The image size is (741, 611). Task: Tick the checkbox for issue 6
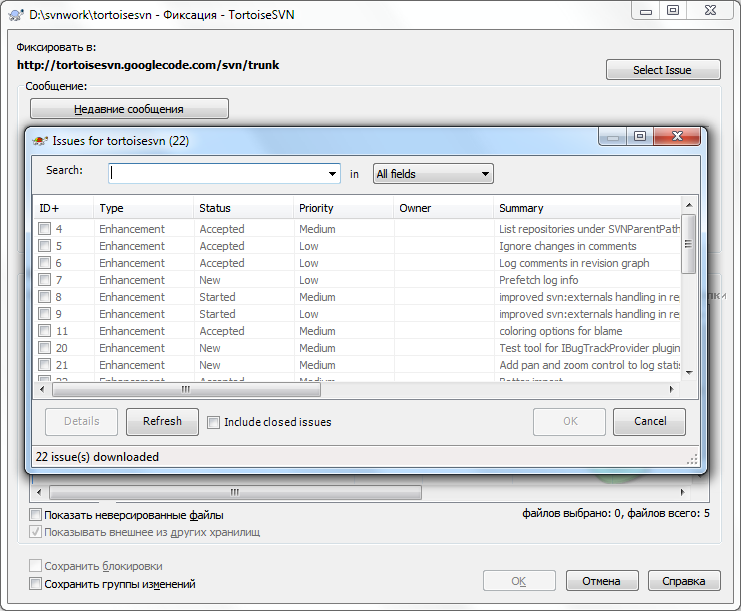[44, 263]
